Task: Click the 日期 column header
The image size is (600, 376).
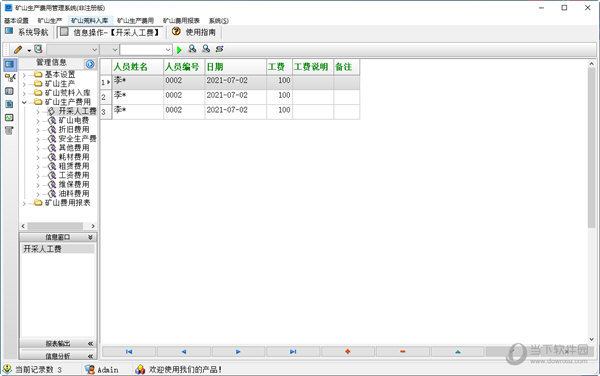Action: 235,67
